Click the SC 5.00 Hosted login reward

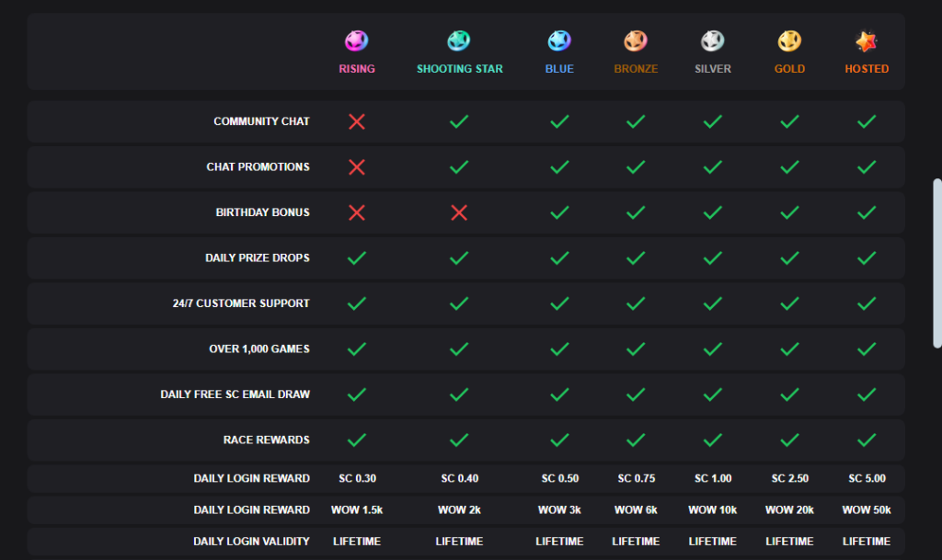point(866,478)
